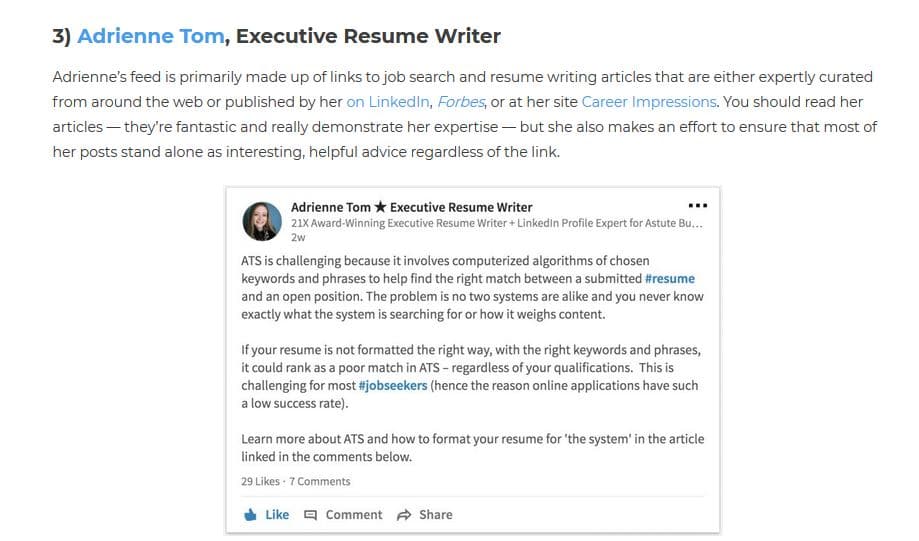Click the Share arrow icon

coord(404,515)
